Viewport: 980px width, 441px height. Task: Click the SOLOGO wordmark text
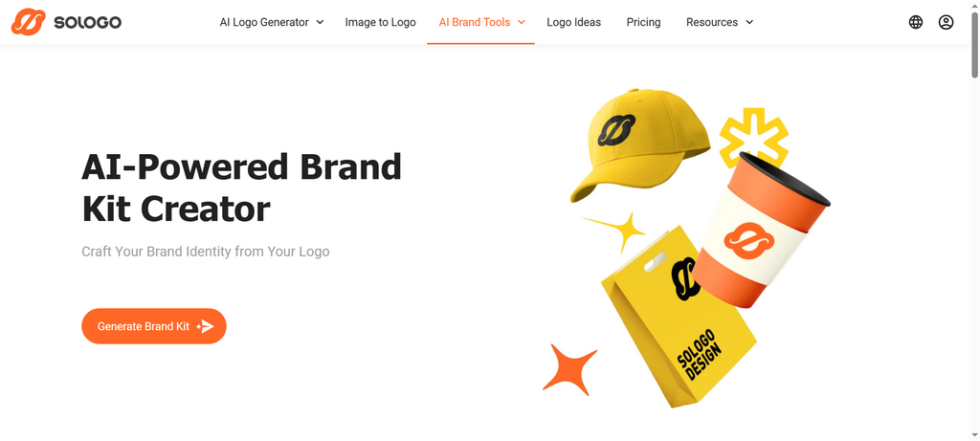pyautogui.click(x=87, y=23)
